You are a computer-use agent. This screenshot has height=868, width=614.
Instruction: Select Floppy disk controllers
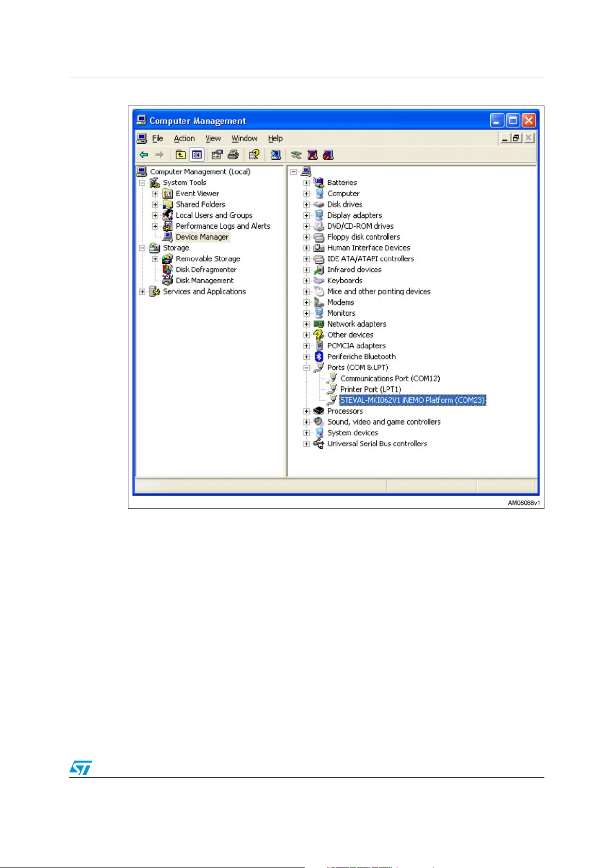363,237
